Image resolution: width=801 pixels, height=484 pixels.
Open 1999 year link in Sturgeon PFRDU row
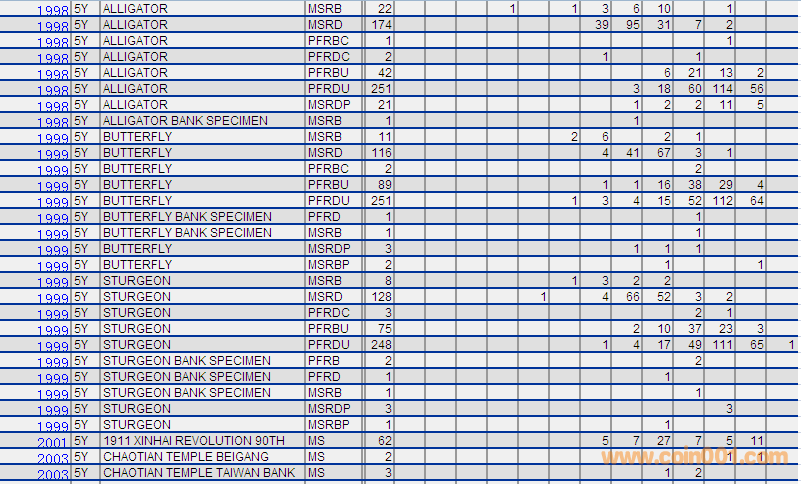coord(53,347)
